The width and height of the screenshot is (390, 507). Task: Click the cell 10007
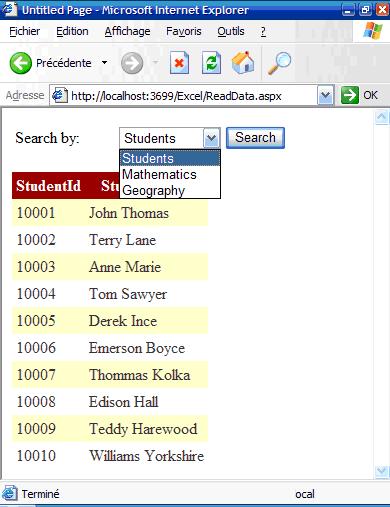coord(36,375)
